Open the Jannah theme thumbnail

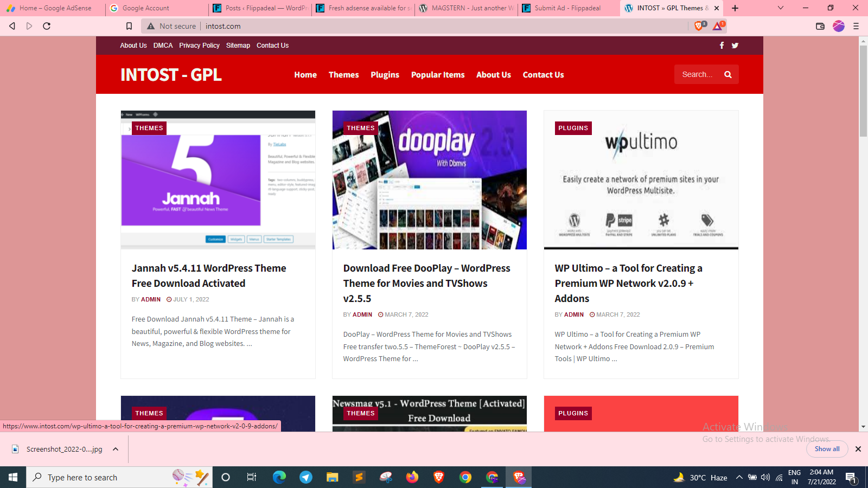pyautogui.click(x=218, y=180)
